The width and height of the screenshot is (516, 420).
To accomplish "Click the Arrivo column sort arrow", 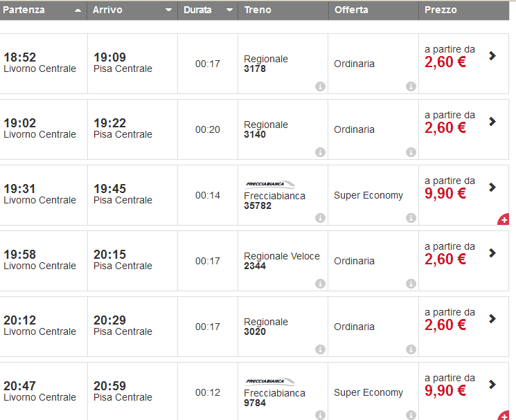I will point(168,10).
